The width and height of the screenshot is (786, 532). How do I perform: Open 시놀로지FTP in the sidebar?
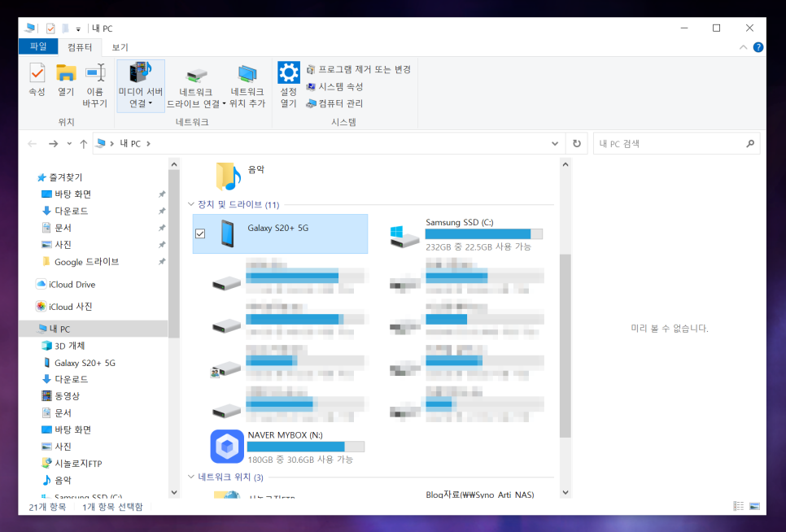(x=72, y=464)
